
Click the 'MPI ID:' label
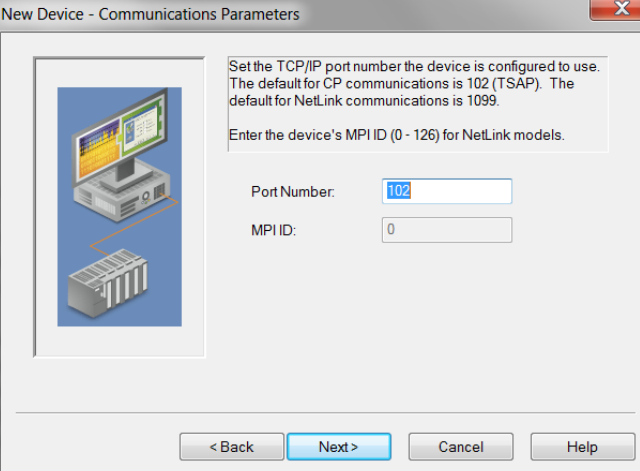click(x=273, y=230)
